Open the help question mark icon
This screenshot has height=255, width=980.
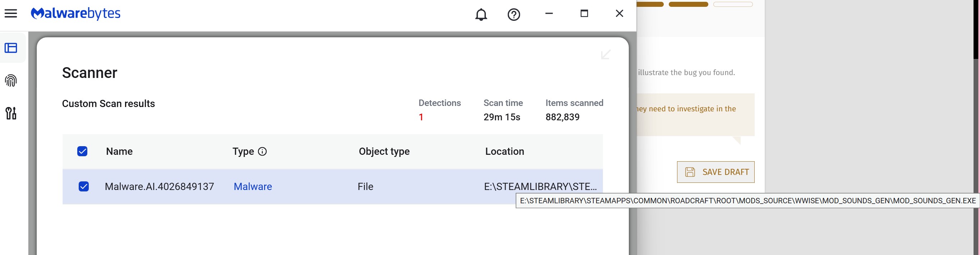tap(514, 14)
